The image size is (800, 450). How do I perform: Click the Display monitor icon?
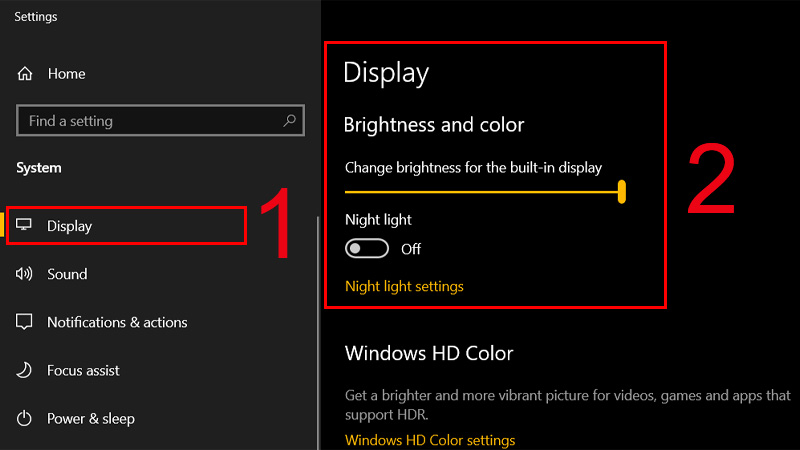pos(25,226)
